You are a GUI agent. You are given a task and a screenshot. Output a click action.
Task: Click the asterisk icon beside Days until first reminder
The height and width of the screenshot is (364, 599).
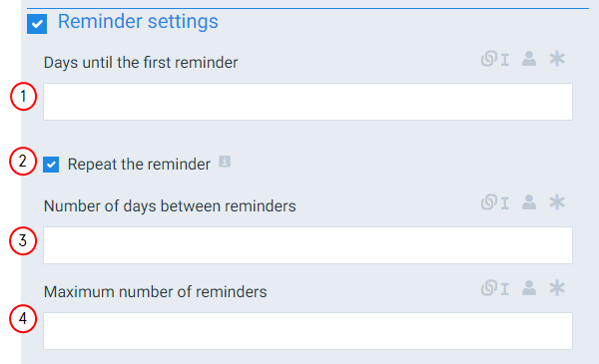tap(557, 59)
